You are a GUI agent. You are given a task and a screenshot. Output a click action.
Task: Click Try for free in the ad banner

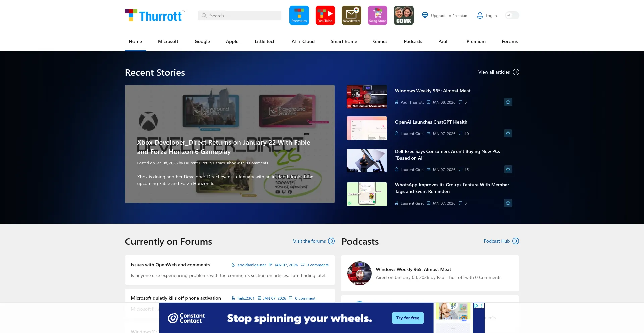tap(407, 318)
